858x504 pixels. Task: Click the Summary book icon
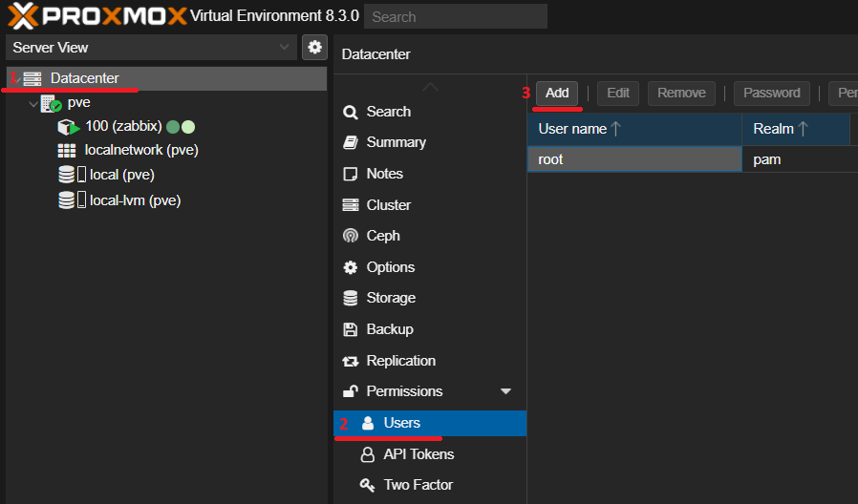[351, 142]
